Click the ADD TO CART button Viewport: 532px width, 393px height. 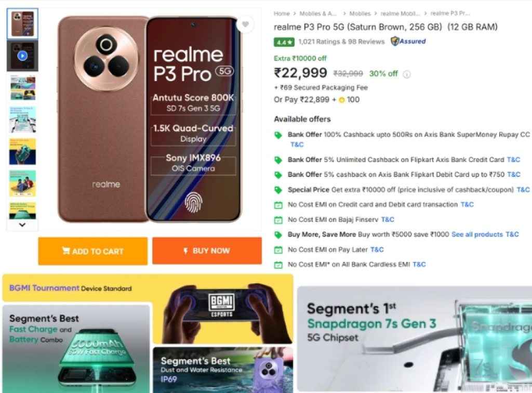click(93, 251)
